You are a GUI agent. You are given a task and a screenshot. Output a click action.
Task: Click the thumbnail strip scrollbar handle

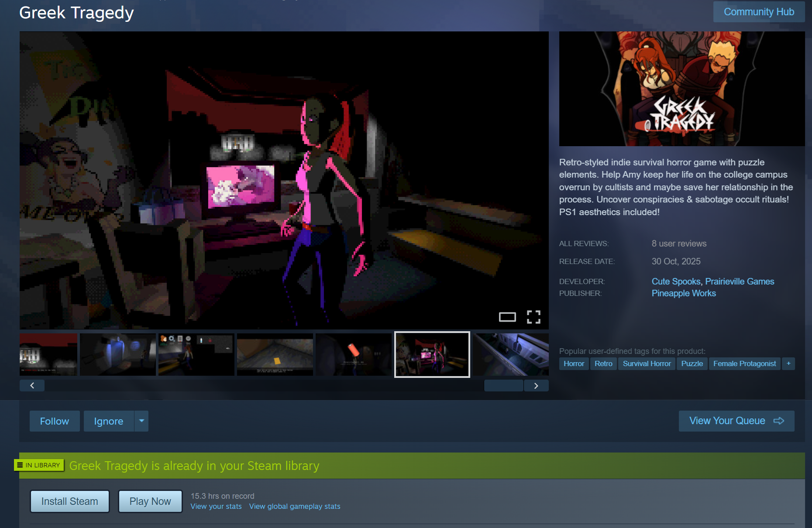click(504, 386)
